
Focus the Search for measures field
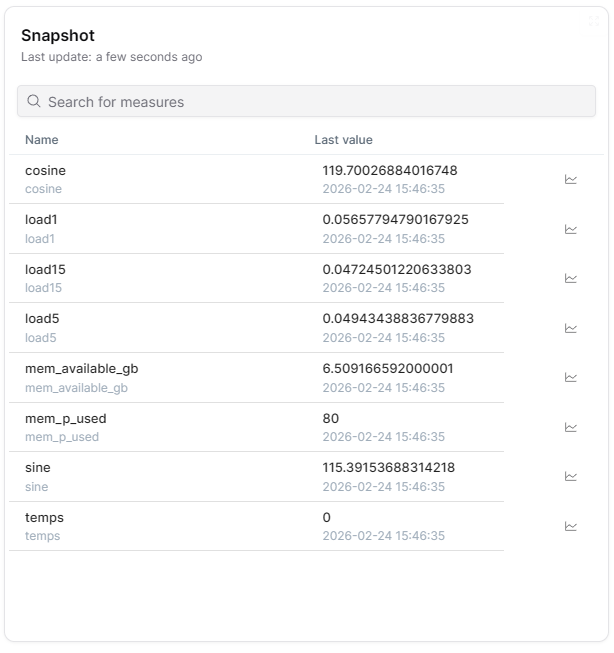[x=310, y=102]
